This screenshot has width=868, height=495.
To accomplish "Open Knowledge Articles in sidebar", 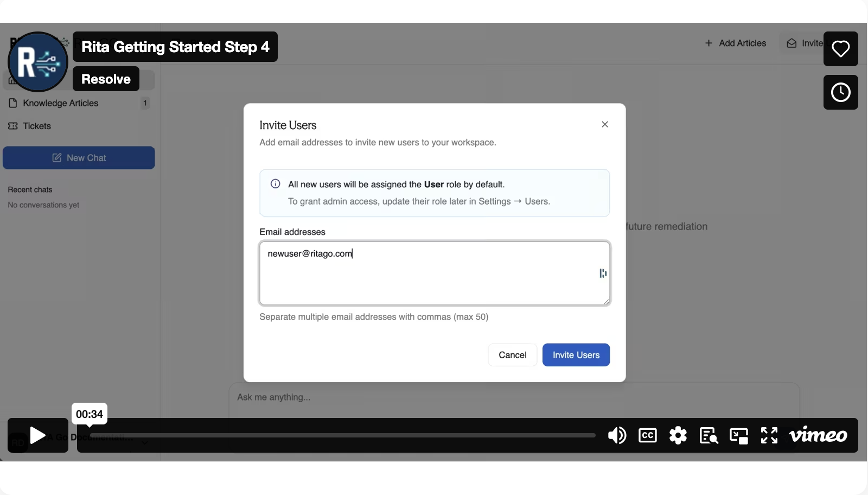I will point(61,103).
